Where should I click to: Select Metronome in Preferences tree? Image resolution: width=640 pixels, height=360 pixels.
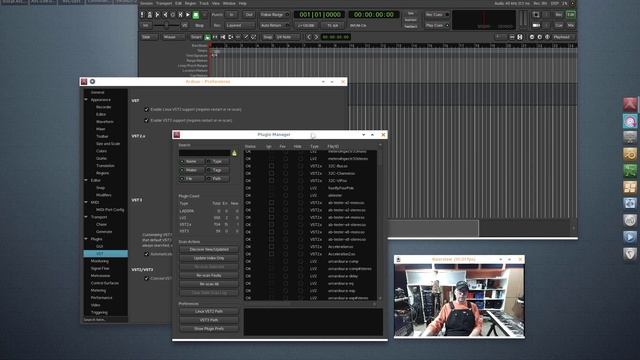pos(100,276)
